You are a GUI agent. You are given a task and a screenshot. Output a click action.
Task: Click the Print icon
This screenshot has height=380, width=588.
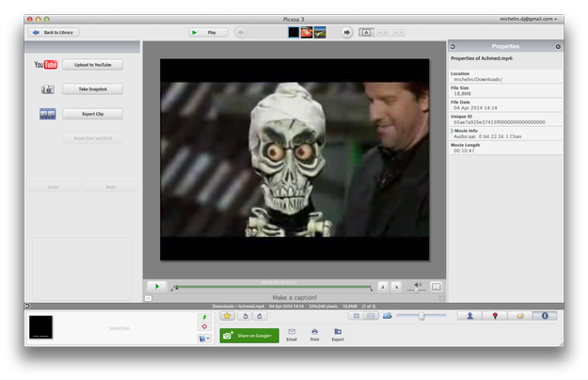click(x=314, y=334)
